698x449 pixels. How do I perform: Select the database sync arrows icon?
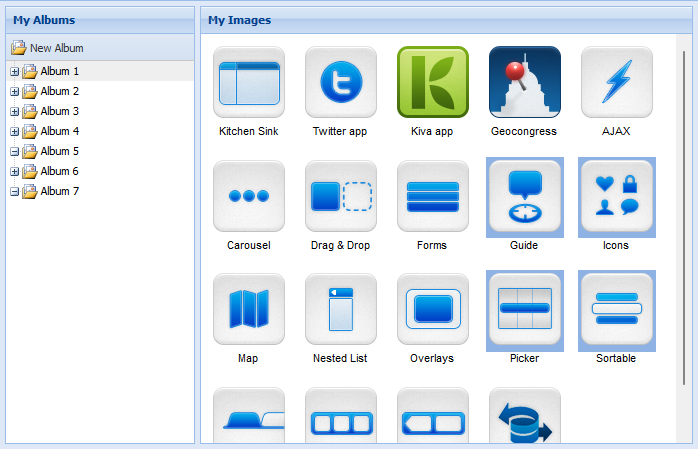pos(525,415)
